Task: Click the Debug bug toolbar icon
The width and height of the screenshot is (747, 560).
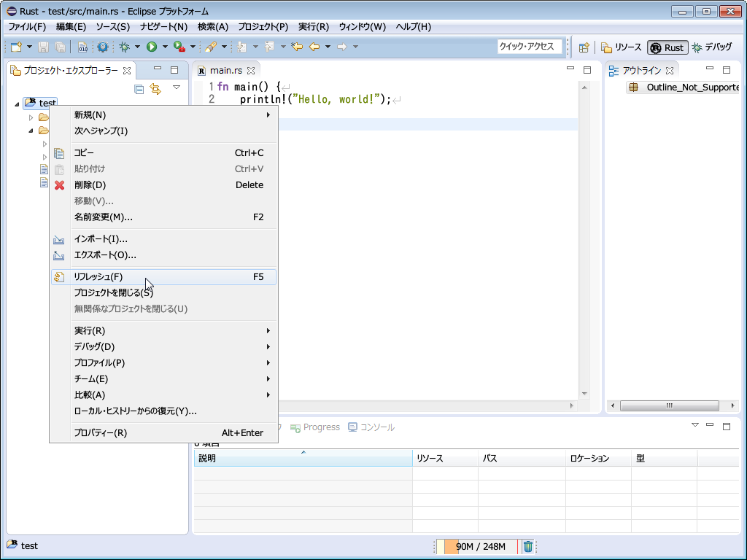Action: pyautogui.click(x=124, y=47)
